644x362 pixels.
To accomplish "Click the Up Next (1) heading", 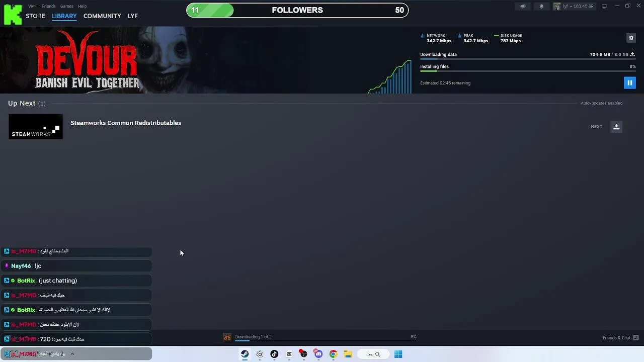I will (27, 103).
